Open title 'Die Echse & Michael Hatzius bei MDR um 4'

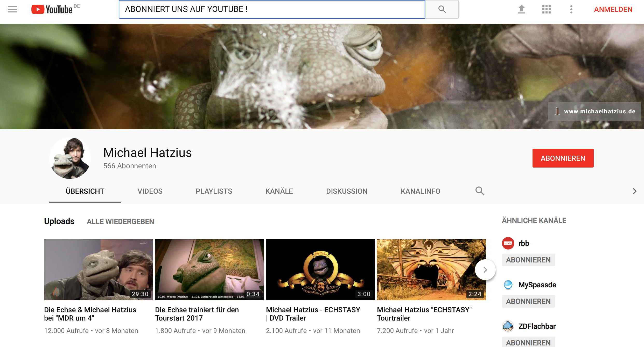click(90, 314)
